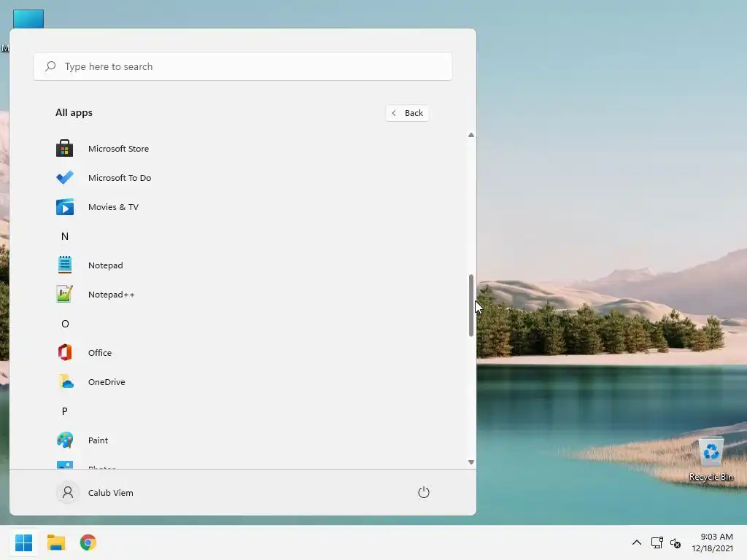Viewport: 747px width, 560px height.
Task: Click the muted volume tray icon
Action: (x=675, y=542)
